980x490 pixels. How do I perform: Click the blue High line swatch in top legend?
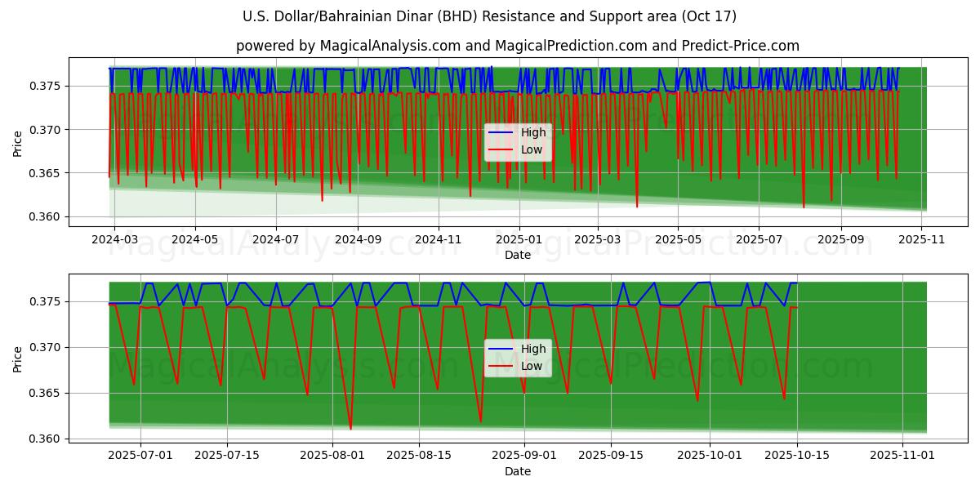(x=501, y=133)
